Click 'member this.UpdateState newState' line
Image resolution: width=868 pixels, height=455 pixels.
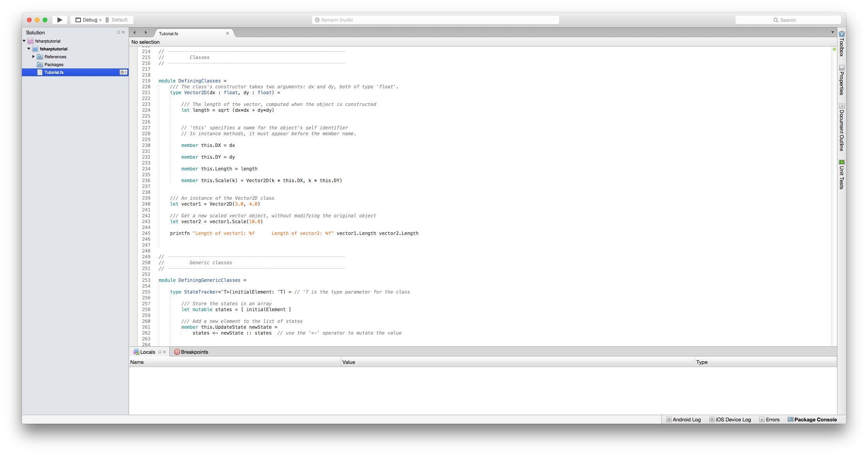pos(229,327)
